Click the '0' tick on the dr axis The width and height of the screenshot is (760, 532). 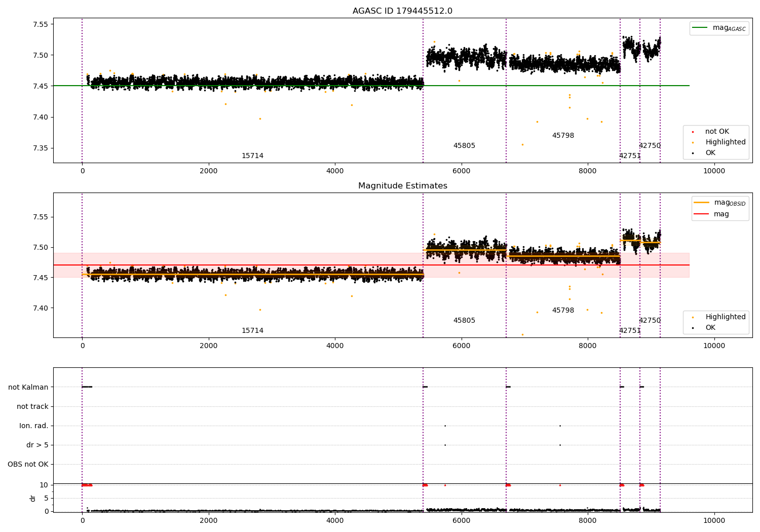46,511
